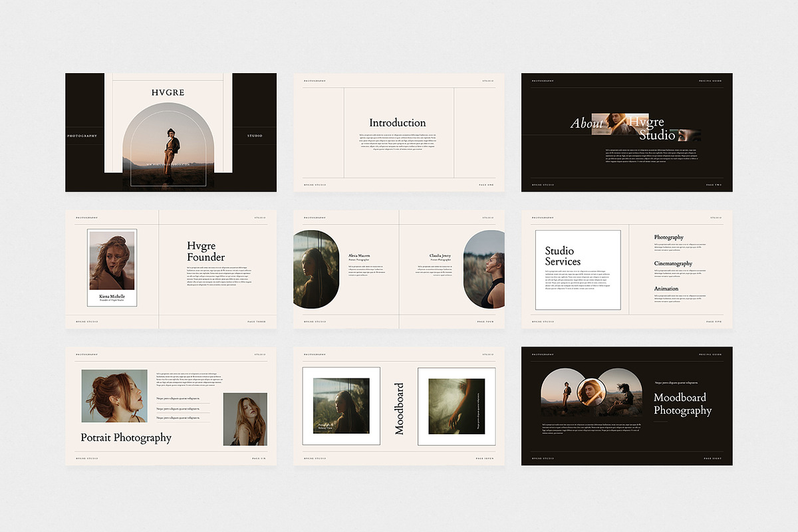Click the vertical Moodboard text
The height and width of the screenshot is (532, 798).
click(399, 409)
